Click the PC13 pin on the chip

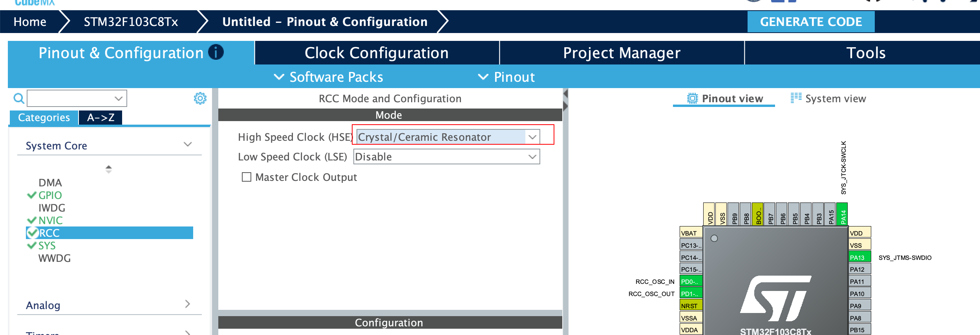(x=691, y=245)
